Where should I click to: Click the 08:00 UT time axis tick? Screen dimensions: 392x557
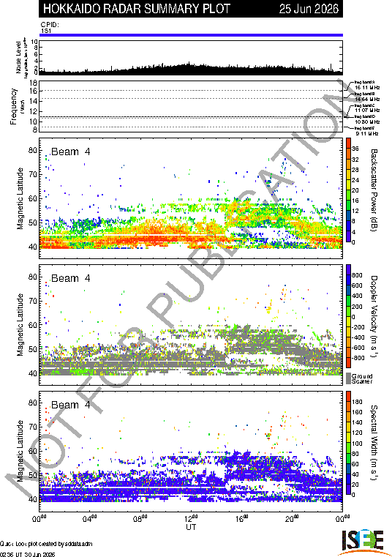[x=140, y=519]
